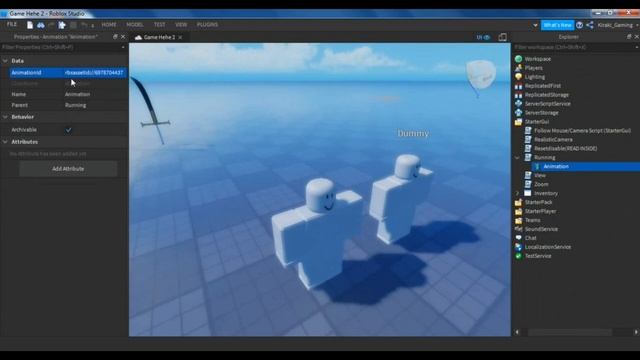Close the Game Hehe 2 tab
The width and height of the screenshot is (640, 360).
[x=180, y=37]
